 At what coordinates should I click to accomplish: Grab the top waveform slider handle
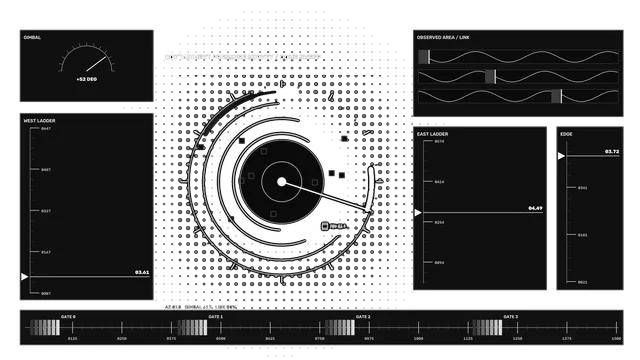(424, 57)
